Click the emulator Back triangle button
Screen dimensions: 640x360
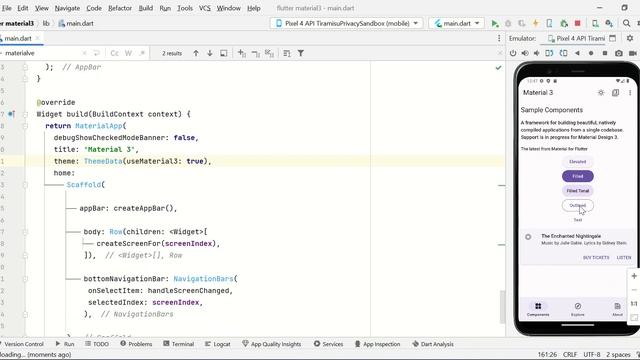click(577, 53)
